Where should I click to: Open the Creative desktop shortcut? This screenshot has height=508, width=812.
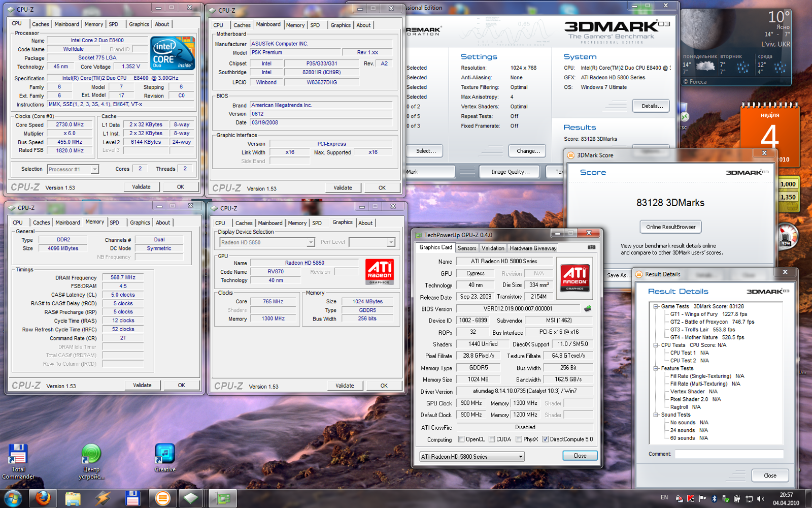[165, 458]
